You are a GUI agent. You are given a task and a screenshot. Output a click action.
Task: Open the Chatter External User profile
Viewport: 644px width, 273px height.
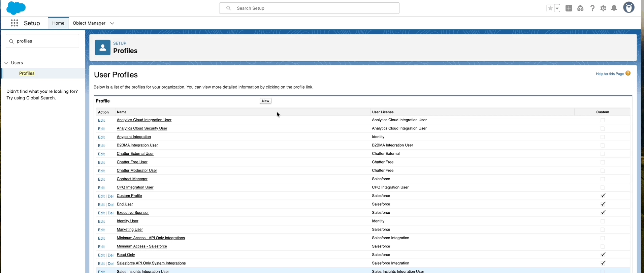point(135,154)
